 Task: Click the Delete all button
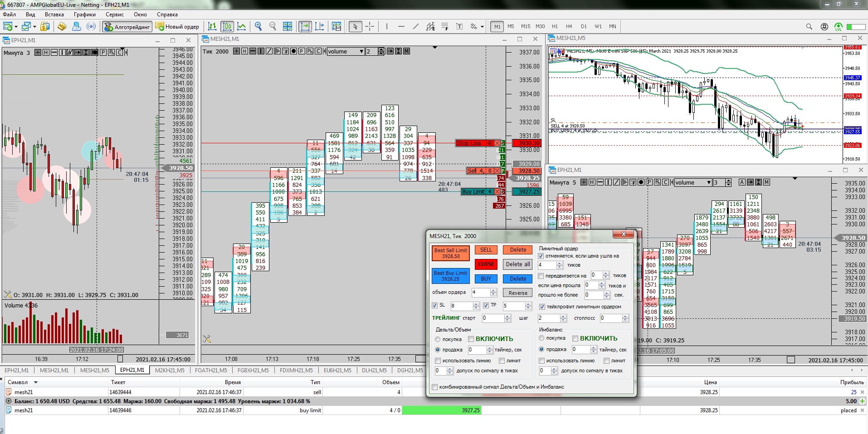coord(518,264)
